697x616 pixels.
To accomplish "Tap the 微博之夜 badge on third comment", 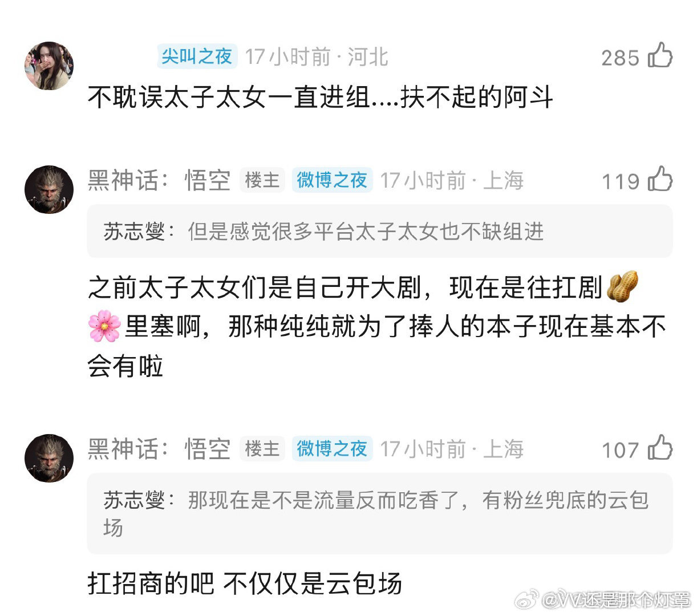I will coord(332,449).
